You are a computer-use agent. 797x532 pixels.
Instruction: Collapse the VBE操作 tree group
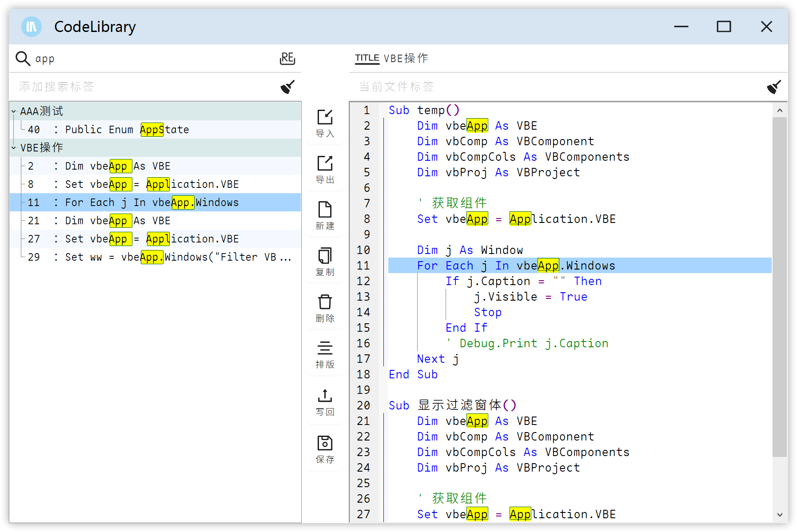tap(14, 147)
